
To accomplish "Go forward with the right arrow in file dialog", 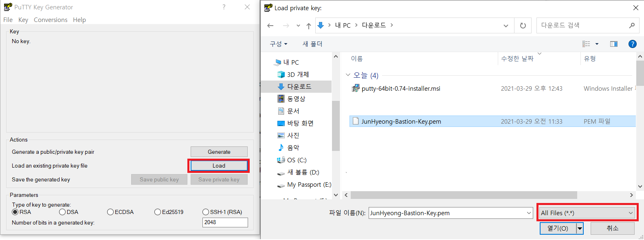I will coord(286,26).
